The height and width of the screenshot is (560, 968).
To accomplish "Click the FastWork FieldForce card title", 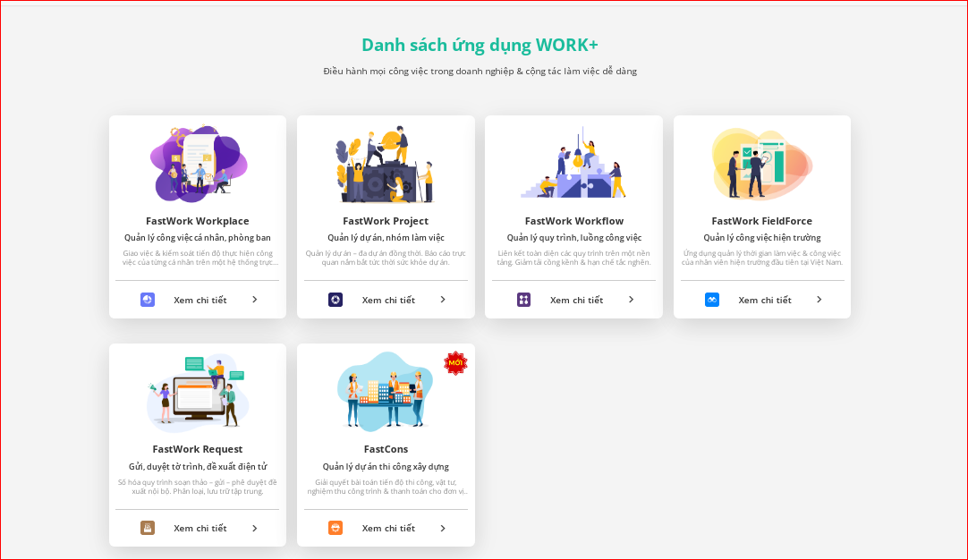I will (761, 220).
